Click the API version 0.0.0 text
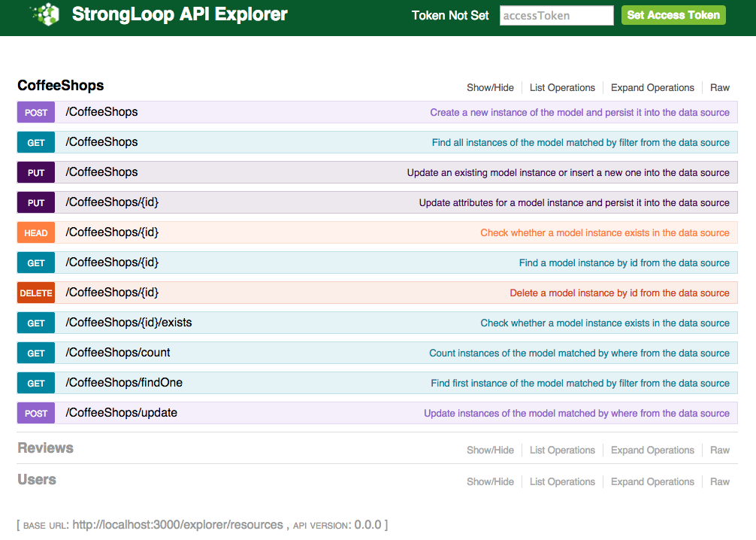Image resolution: width=756 pixels, height=540 pixels. (x=367, y=525)
